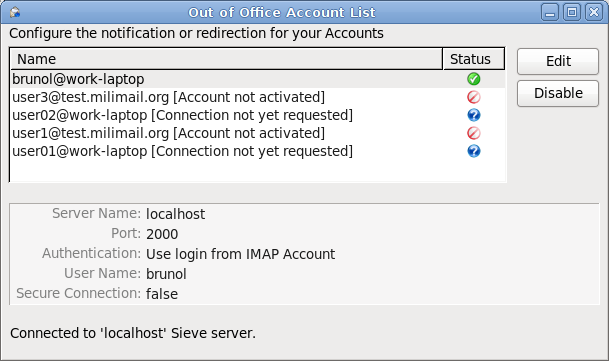
Task: Click the port value '2000'
Action: pos(162,234)
